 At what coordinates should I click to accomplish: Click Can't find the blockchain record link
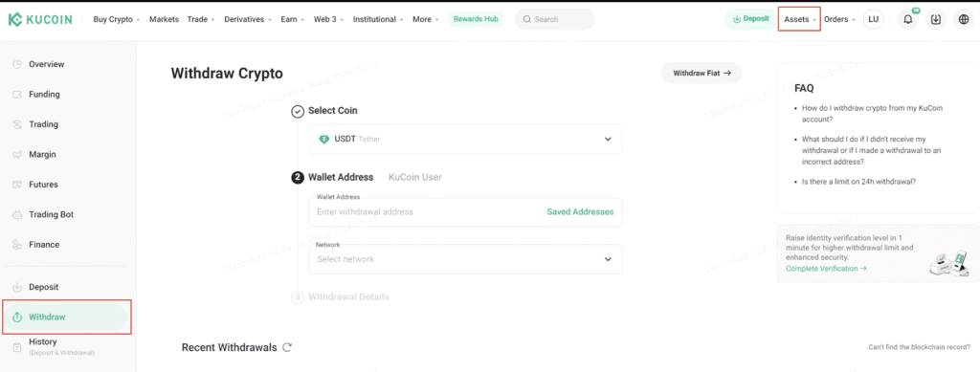click(x=920, y=347)
